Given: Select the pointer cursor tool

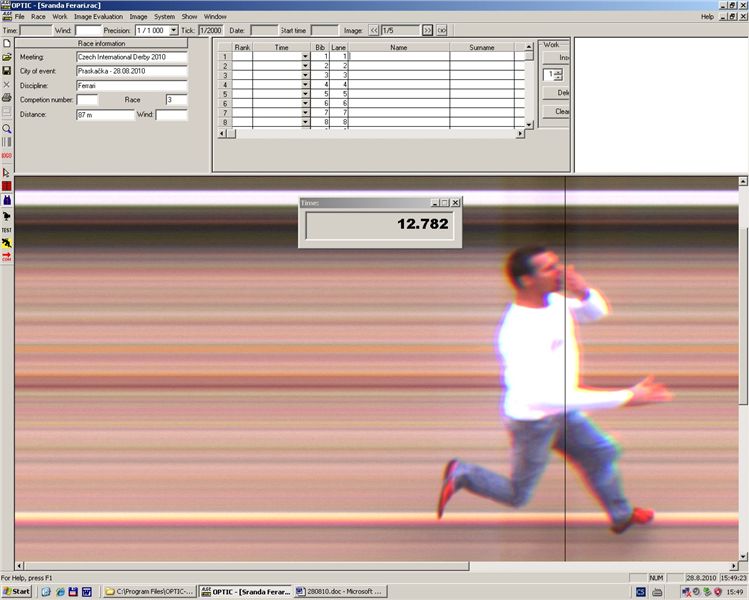Looking at the screenshot, I should (x=7, y=173).
